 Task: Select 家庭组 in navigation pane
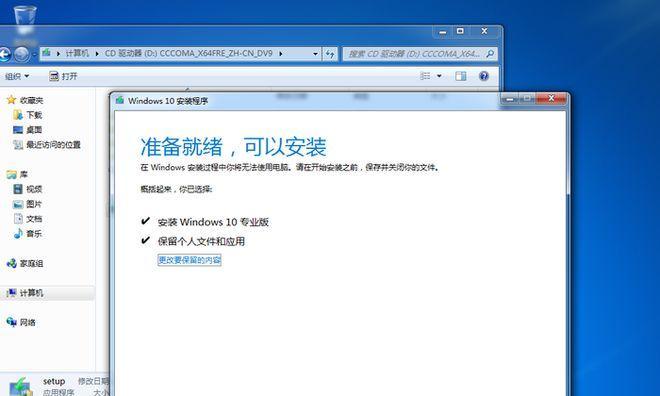coord(32,263)
